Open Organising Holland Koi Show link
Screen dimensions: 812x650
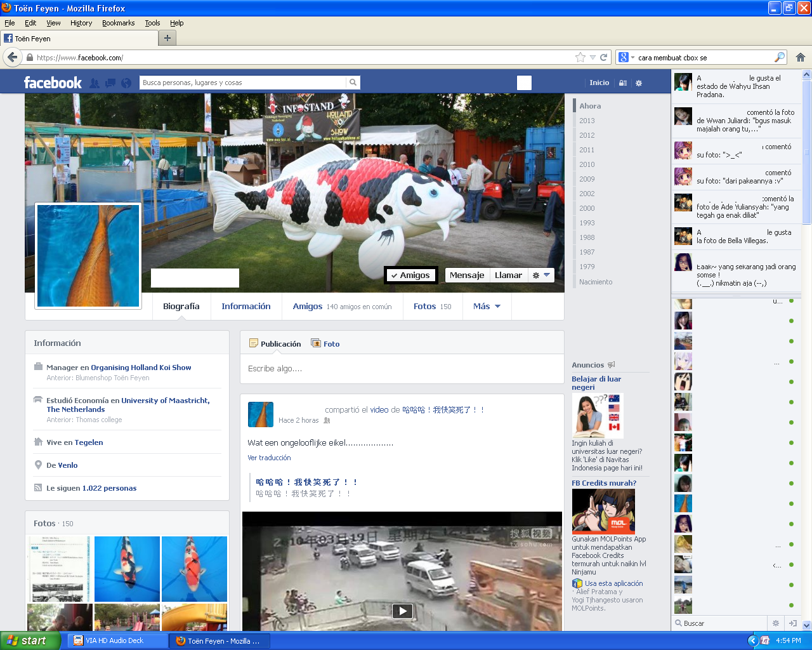point(141,368)
